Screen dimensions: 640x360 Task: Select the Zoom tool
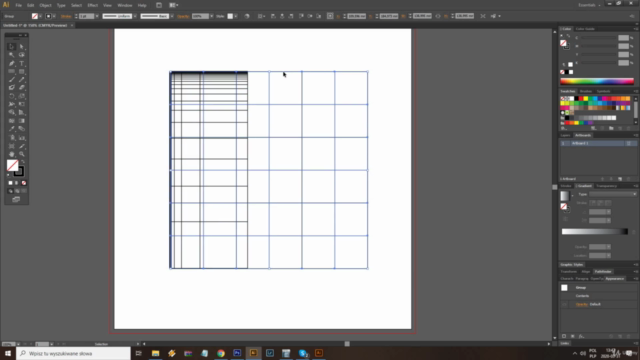[x=22, y=154]
